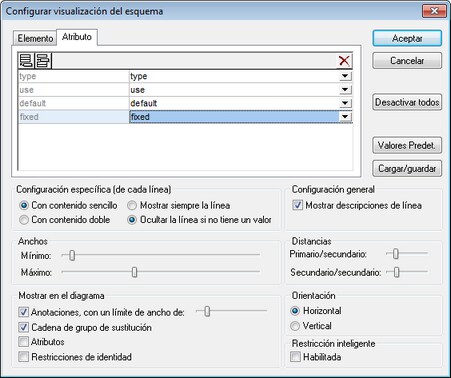Open the use row dropdown
The width and height of the screenshot is (451, 378).
(345, 90)
